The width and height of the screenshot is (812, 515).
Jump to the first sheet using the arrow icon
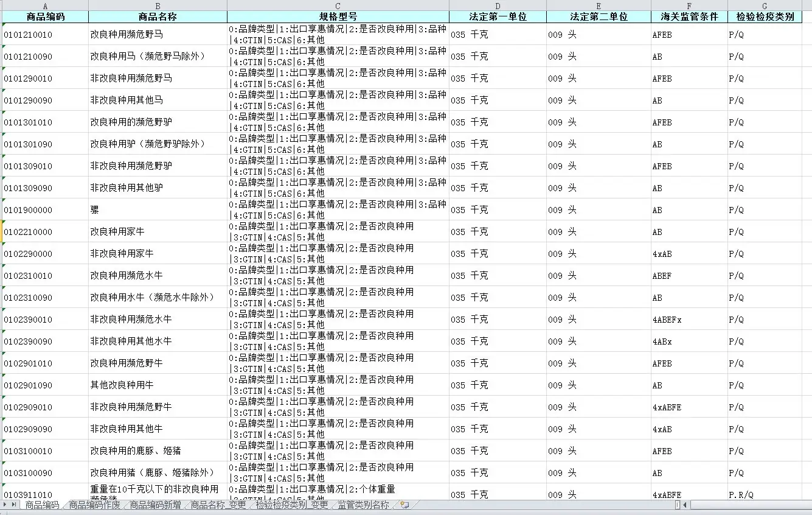1,505
